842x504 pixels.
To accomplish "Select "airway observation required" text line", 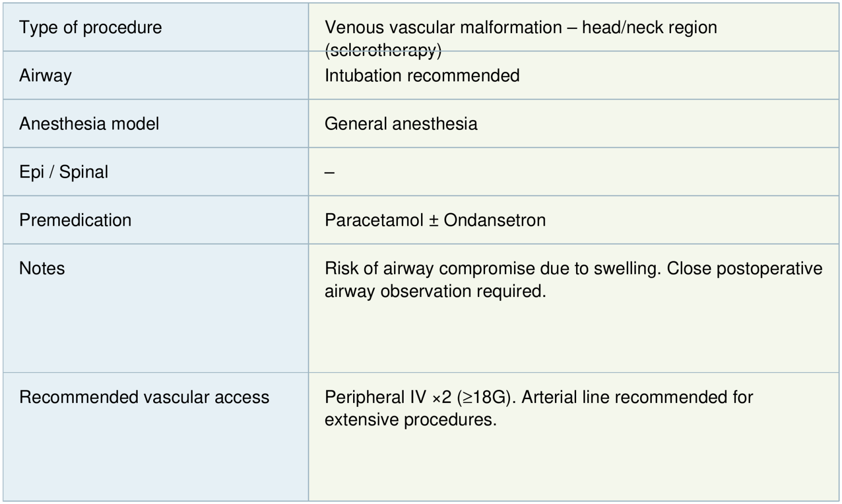I will [x=435, y=291].
